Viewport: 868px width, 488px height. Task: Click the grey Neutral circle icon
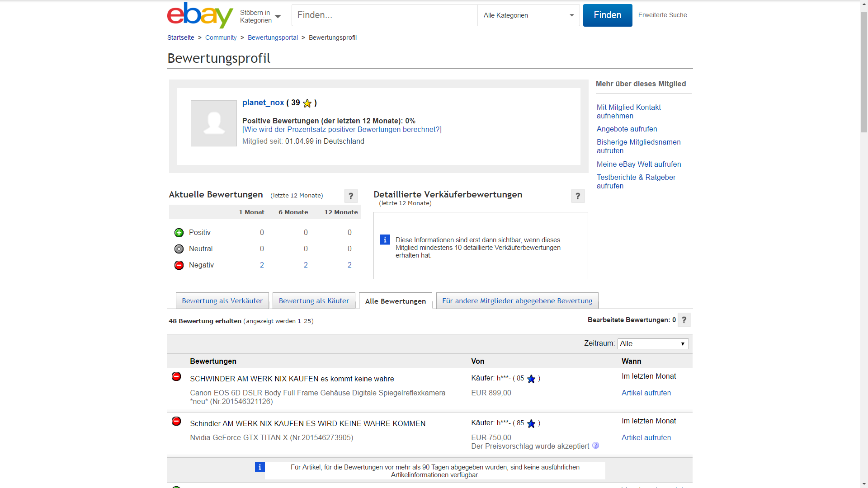pos(179,249)
